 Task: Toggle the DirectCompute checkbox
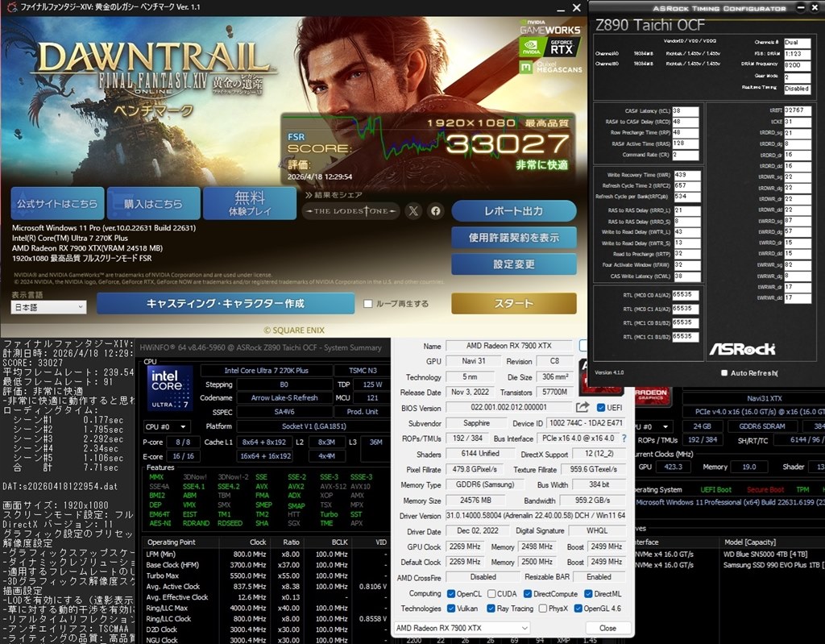pyautogui.click(x=528, y=593)
